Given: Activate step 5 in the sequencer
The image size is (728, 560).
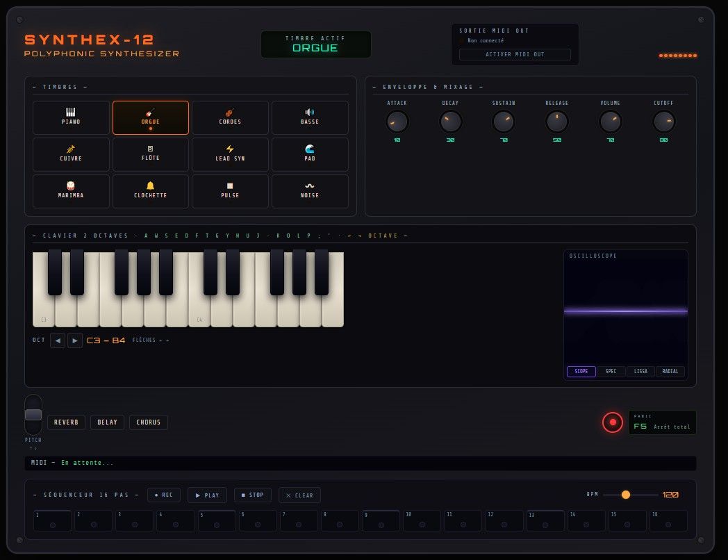Looking at the screenshot, I should tap(216, 520).
